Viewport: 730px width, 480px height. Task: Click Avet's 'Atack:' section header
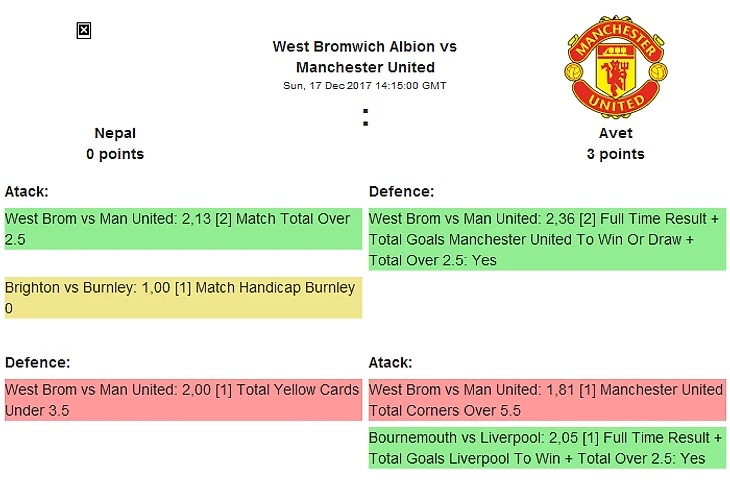[x=390, y=362]
